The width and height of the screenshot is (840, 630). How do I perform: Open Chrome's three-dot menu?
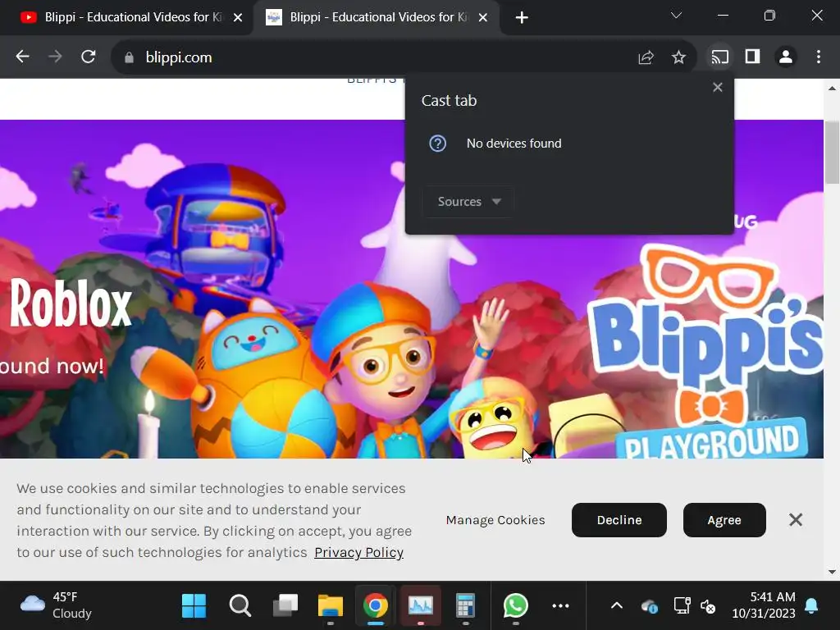819,57
